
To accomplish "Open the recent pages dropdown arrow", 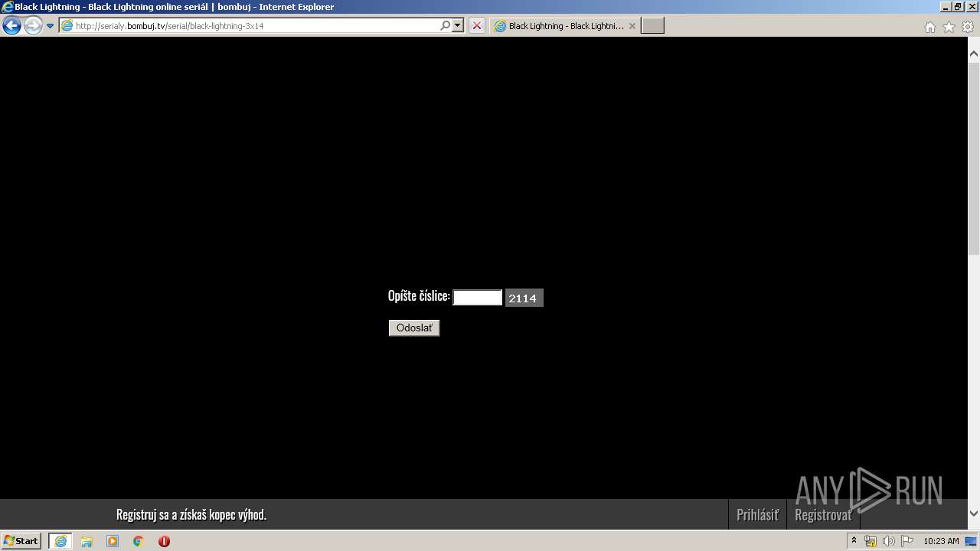I will 51,26.
